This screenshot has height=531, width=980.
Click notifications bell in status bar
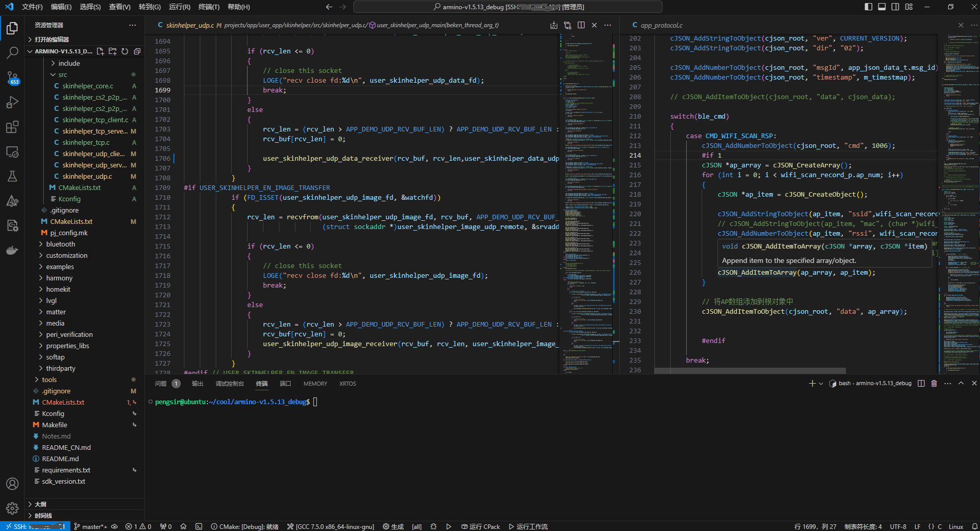coord(974,526)
